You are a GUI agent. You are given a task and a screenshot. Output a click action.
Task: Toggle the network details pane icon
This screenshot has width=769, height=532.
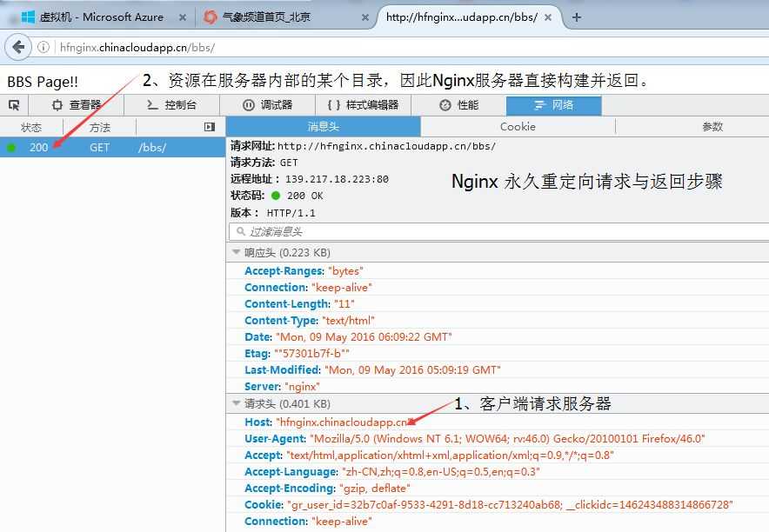point(210,128)
